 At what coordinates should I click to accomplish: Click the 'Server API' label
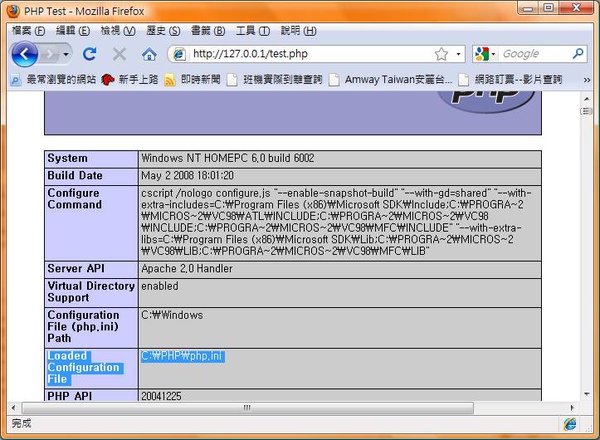click(76, 269)
